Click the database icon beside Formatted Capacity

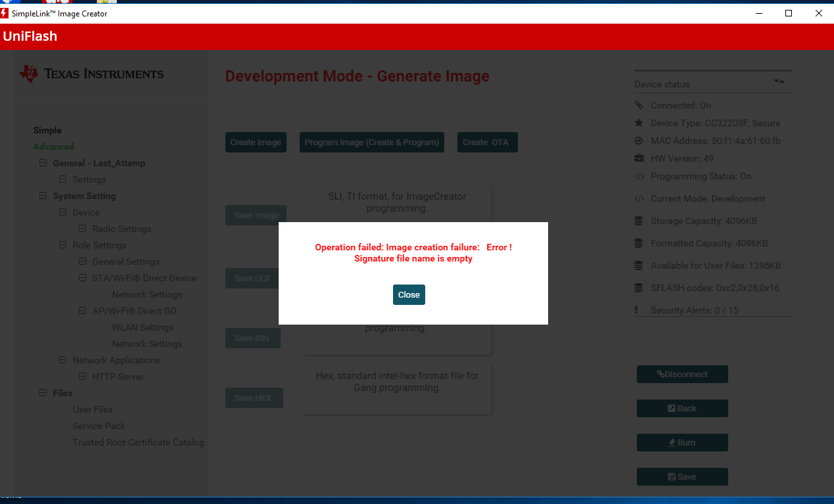pos(639,243)
